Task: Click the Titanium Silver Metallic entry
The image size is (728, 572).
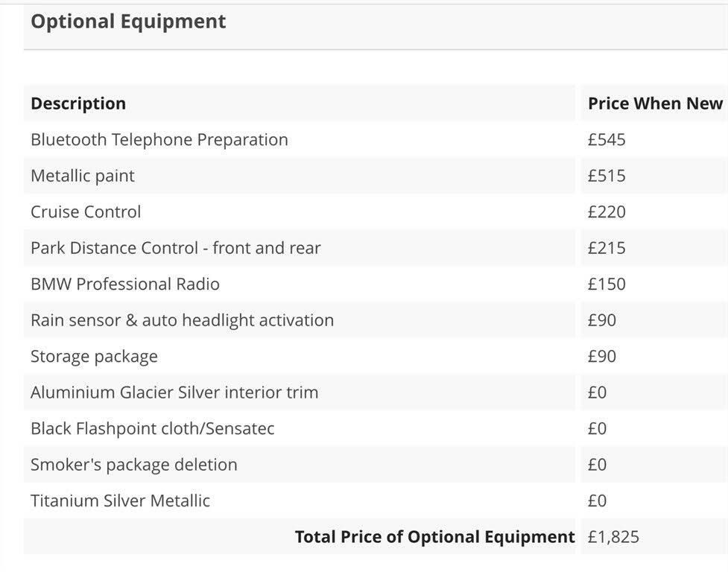Action: coord(120,501)
